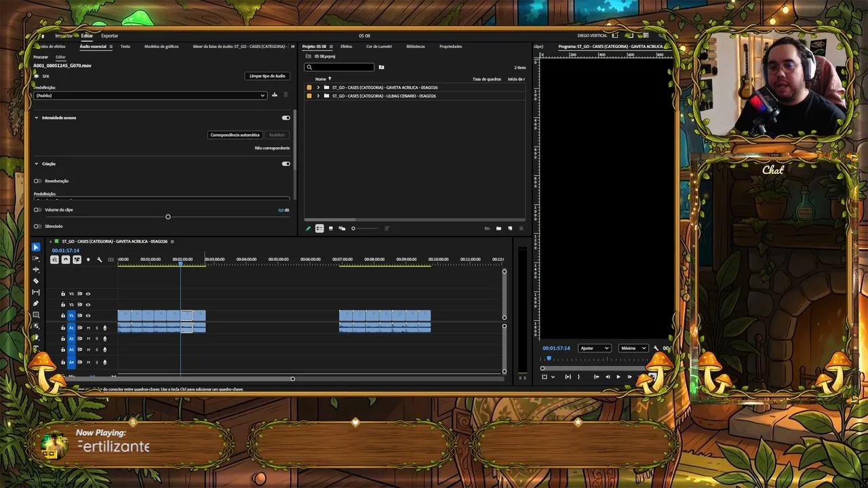Toggle Criação section switch
The image size is (868, 488).
click(x=285, y=164)
